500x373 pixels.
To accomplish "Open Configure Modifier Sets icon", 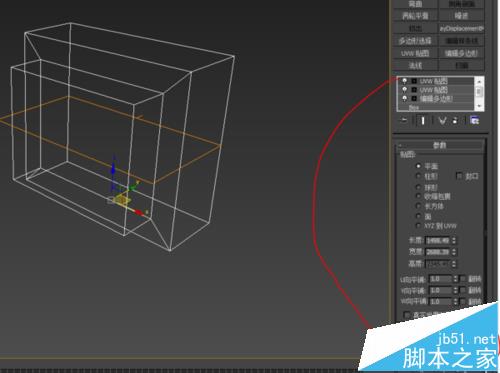I will pos(475,120).
